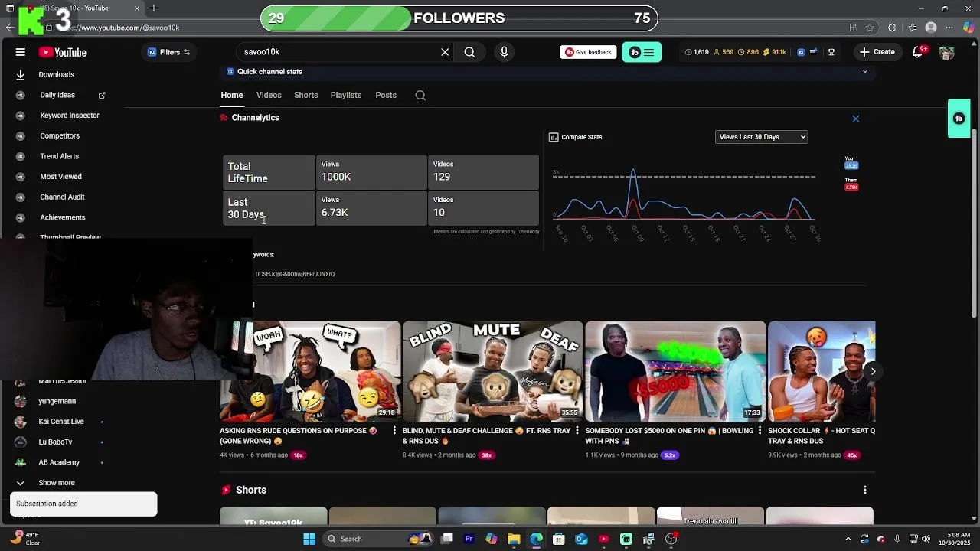Click the channel search magnifier icon

point(420,95)
